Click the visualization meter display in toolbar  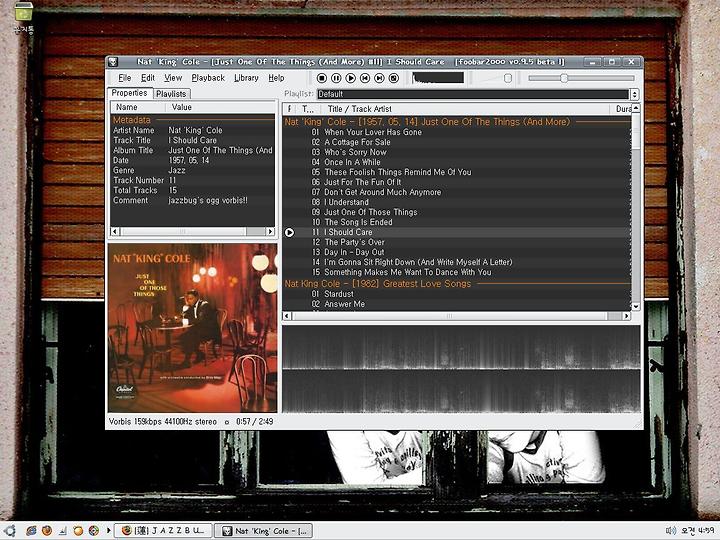click(438, 78)
